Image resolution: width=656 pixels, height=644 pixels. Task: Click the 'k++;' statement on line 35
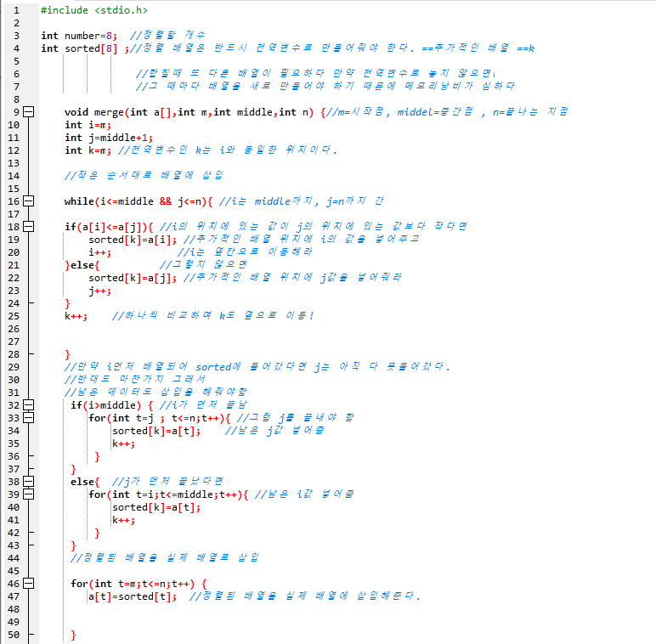point(123,443)
